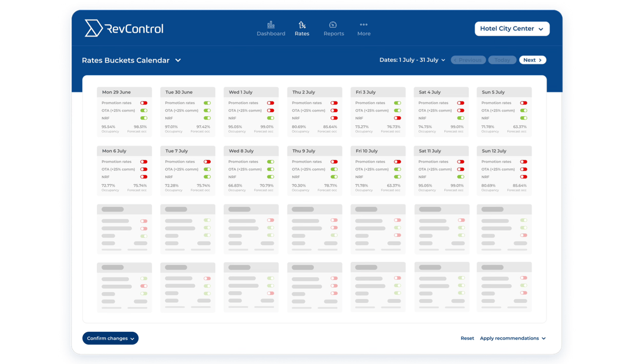
Task: Select the Mon 29 June card header
Action: [x=124, y=92]
